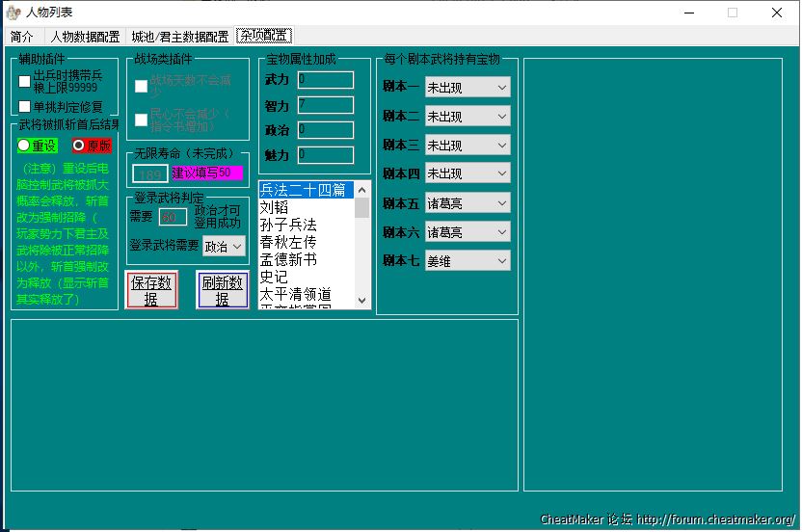Select 孙子兵法 in the treasure list
The width and height of the screenshot is (802, 532).
coord(288,225)
